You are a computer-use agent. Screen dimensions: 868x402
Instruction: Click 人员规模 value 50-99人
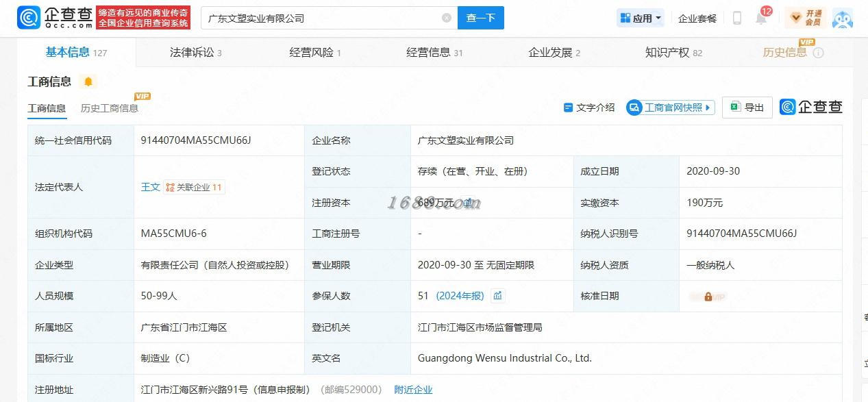159,296
